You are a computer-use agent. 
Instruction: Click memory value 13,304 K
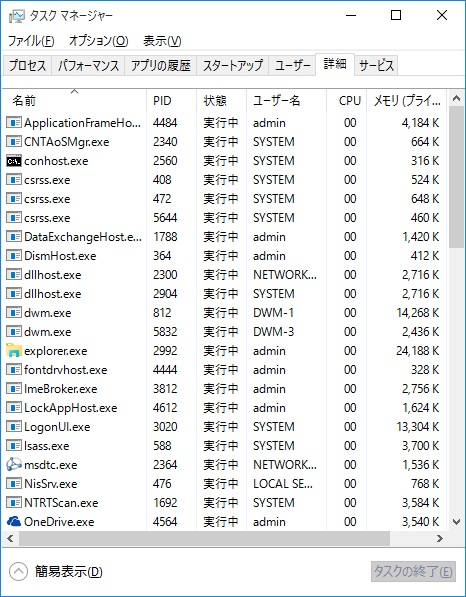coord(418,427)
